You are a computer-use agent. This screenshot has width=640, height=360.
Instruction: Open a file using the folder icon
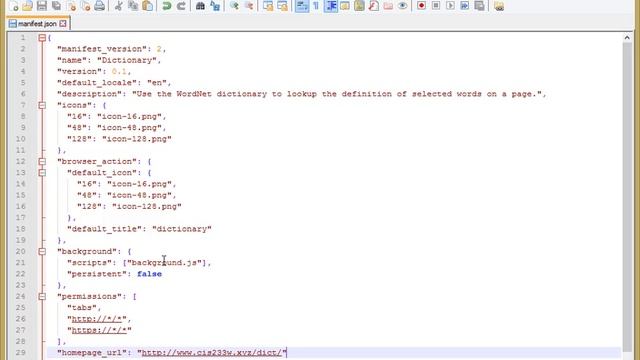click(x=27, y=6)
